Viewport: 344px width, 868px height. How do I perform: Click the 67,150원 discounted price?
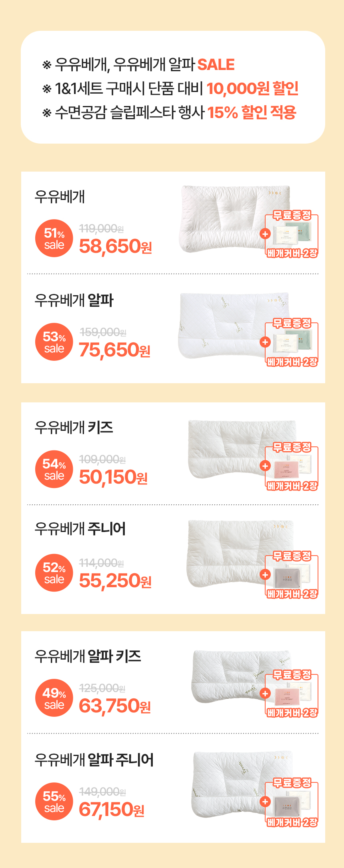[x=111, y=810]
